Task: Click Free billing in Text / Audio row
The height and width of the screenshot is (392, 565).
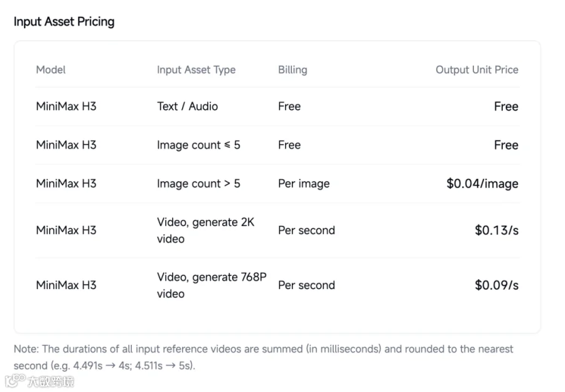Action: pyautogui.click(x=289, y=106)
